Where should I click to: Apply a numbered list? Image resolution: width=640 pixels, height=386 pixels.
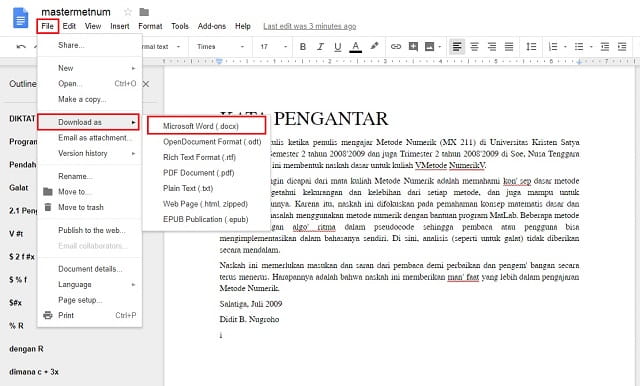(553, 47)
